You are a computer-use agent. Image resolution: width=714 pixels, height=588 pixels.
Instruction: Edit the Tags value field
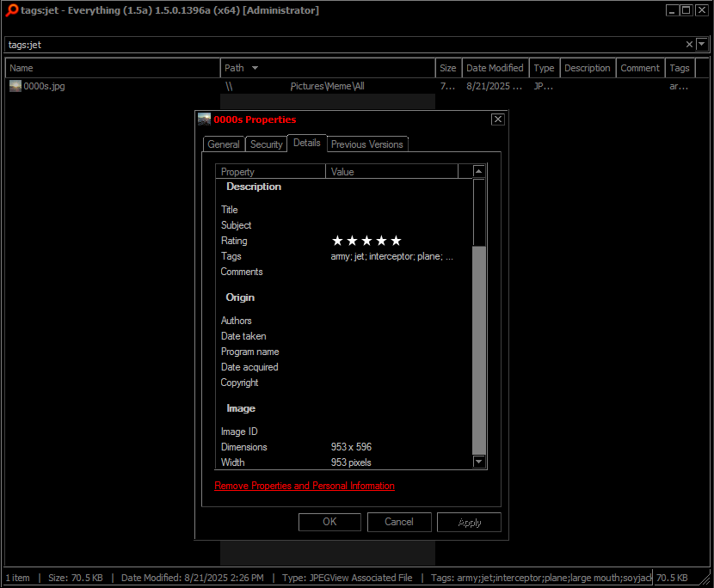coord(391,256)
